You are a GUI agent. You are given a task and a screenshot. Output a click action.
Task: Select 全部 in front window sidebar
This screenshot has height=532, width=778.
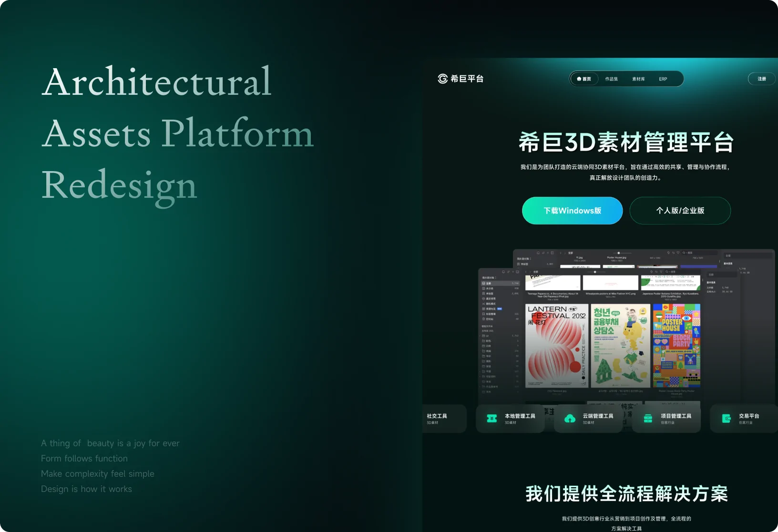[x=500, y=283]
